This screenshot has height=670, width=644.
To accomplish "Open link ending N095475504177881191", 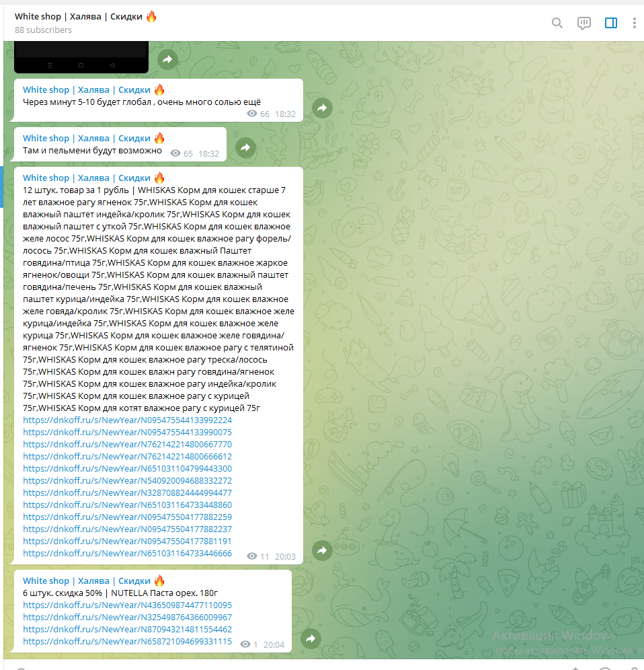I will tap(127, 541).
